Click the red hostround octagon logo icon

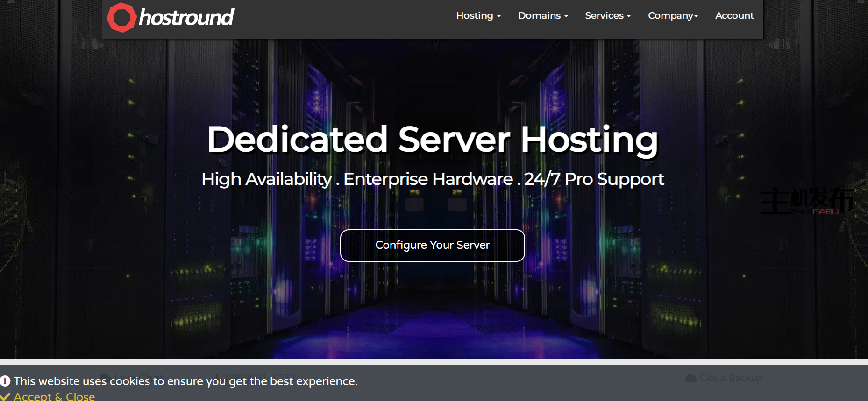coord(121,18)
